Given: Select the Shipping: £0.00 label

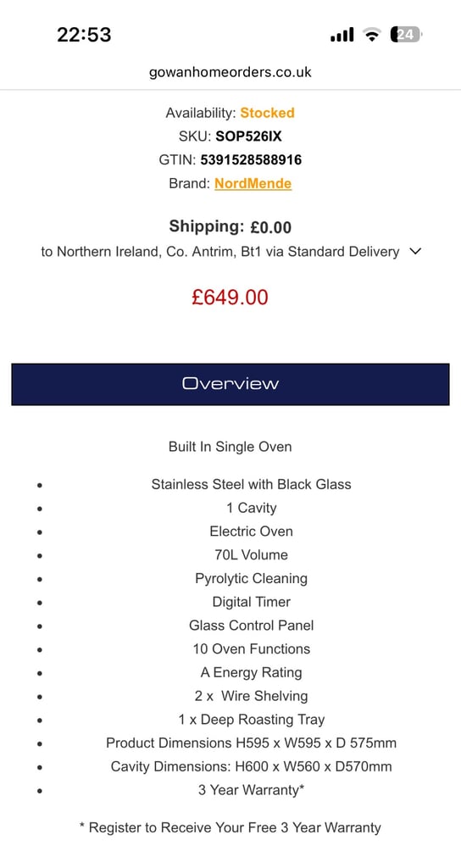Looking at the screenshot, I should (x=230, y=226).
